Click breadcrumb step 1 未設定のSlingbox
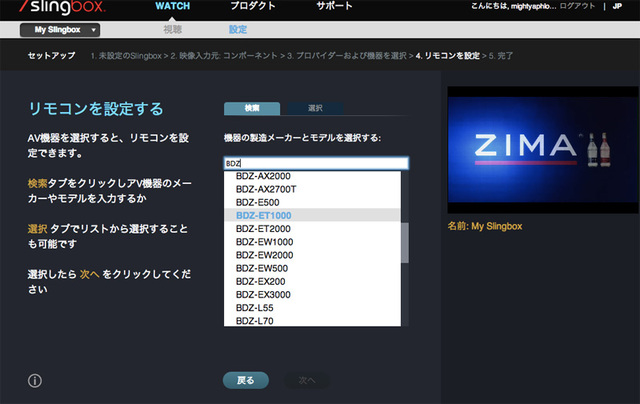 [x=126, y=56]
